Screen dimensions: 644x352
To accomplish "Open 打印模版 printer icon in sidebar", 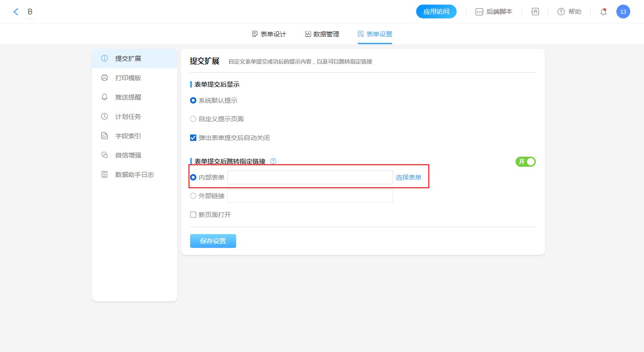I will coord(104,78).
